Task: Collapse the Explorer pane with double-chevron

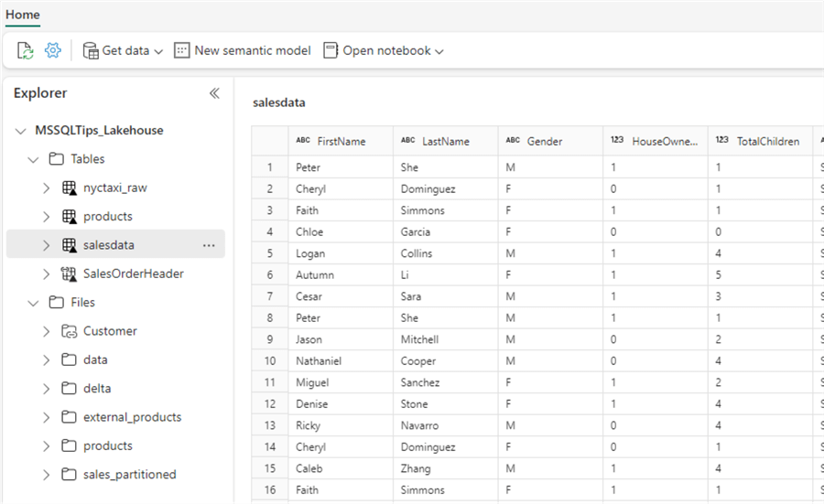Action: coord(214,93)
